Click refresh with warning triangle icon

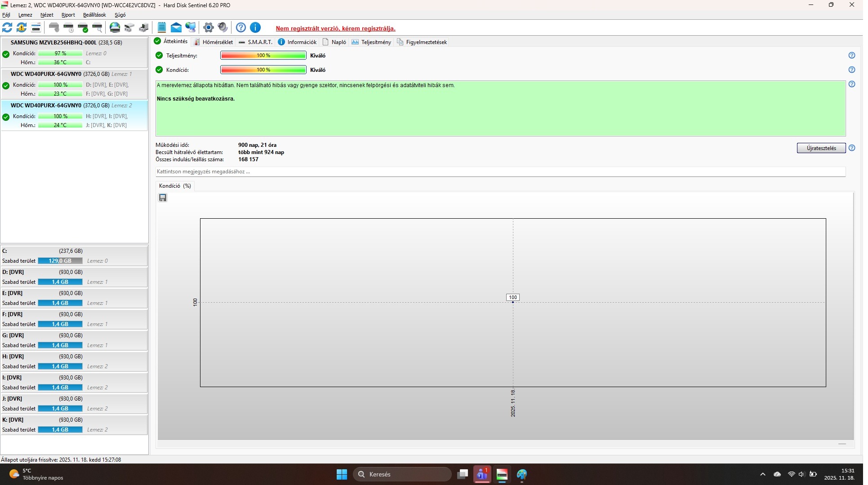tap(22, 28)
